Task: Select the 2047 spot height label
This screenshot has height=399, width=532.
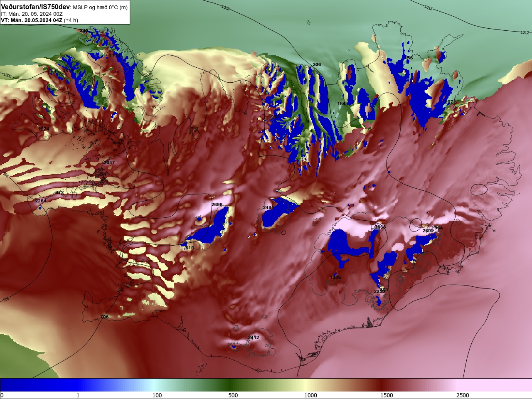Action: (x=109, y=163)
